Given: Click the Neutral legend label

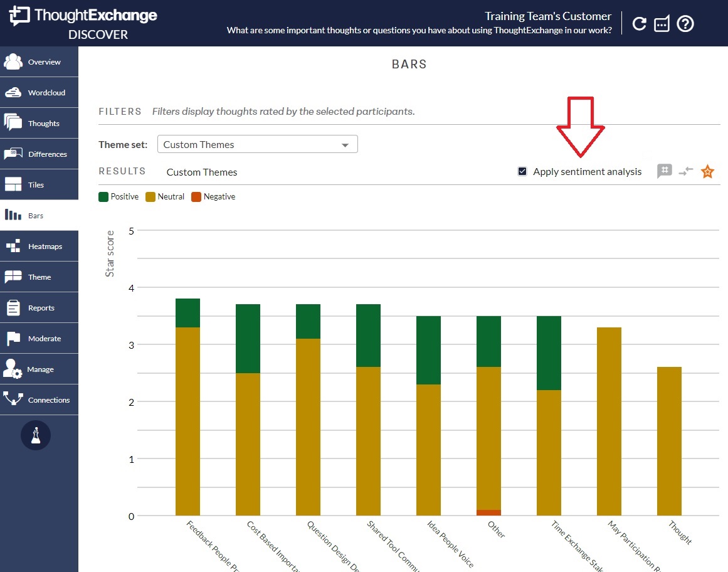Looking at the screenshot, I should coord(171,196).
